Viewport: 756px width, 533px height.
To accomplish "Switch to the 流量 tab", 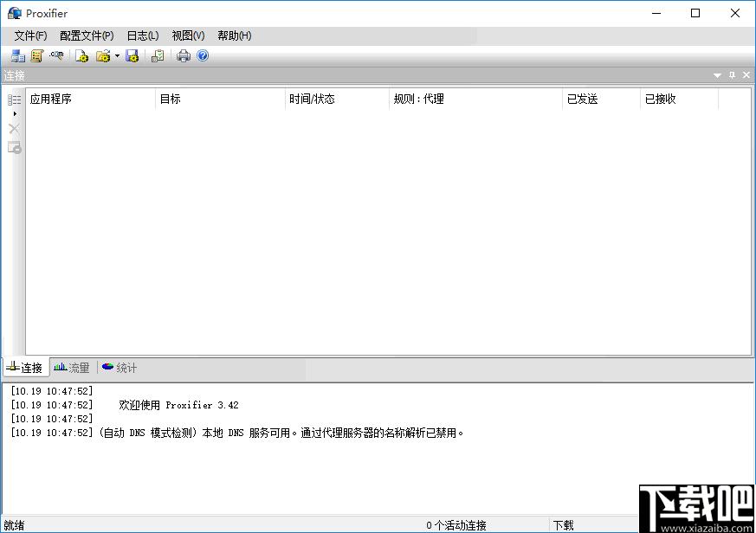I will coord(72,368).
